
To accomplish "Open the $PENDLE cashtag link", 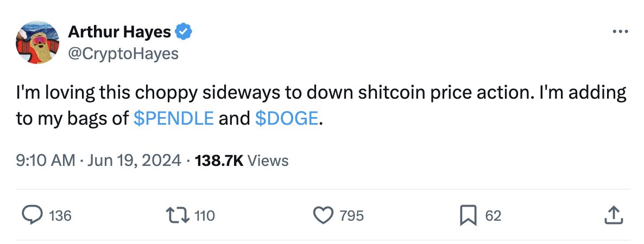I will pyautogui.click(x=173, y=118).
